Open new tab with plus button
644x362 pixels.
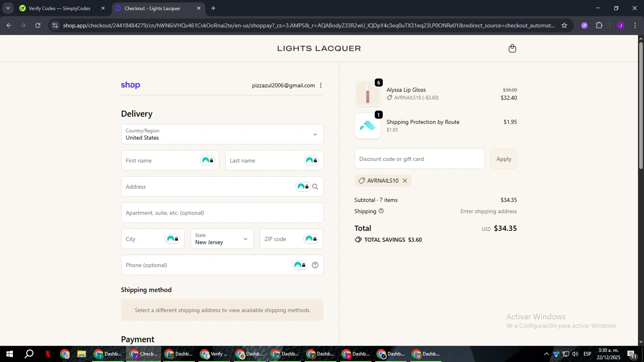pos(213,8)
